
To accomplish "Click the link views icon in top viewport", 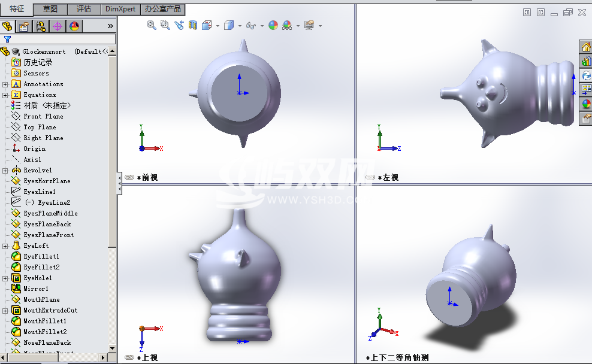I will click(x=129, y=357).
